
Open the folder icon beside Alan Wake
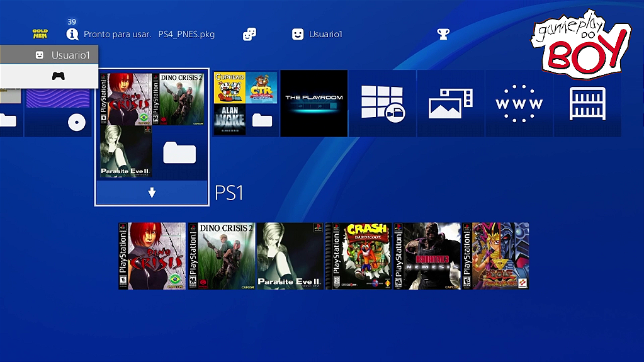click(x=262, y=120)
